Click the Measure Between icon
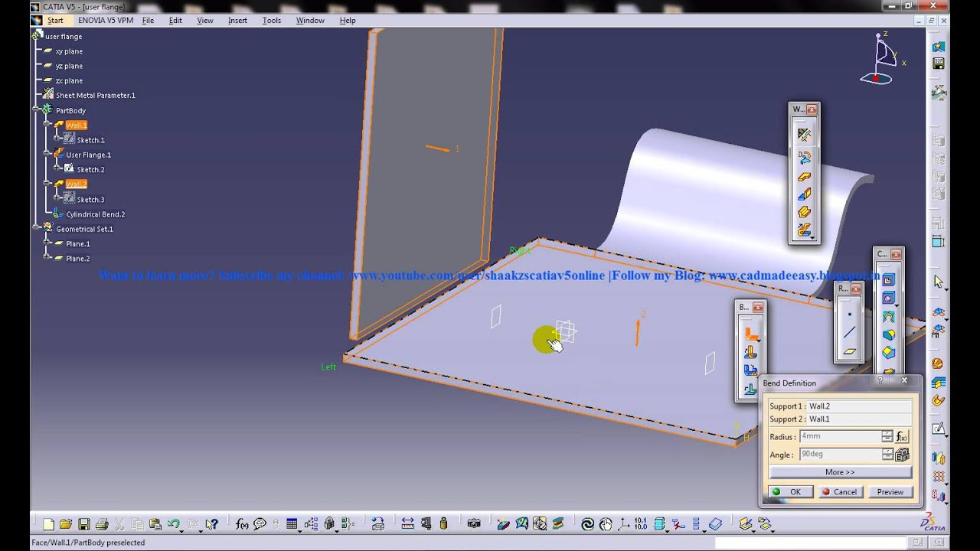Screen dimensions: 980x551 [407, 524]
